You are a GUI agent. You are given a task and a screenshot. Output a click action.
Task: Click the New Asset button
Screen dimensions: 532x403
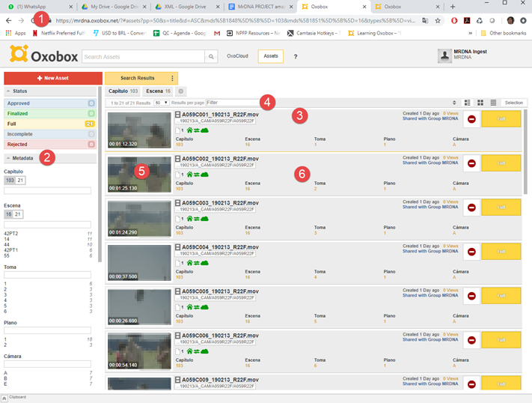[x=53, y=78]
